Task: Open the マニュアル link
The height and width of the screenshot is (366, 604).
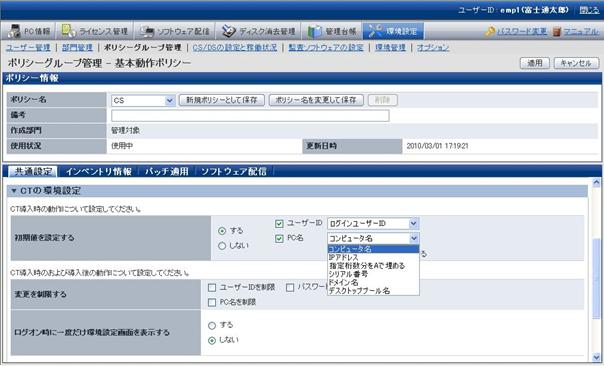Action: 581,31
